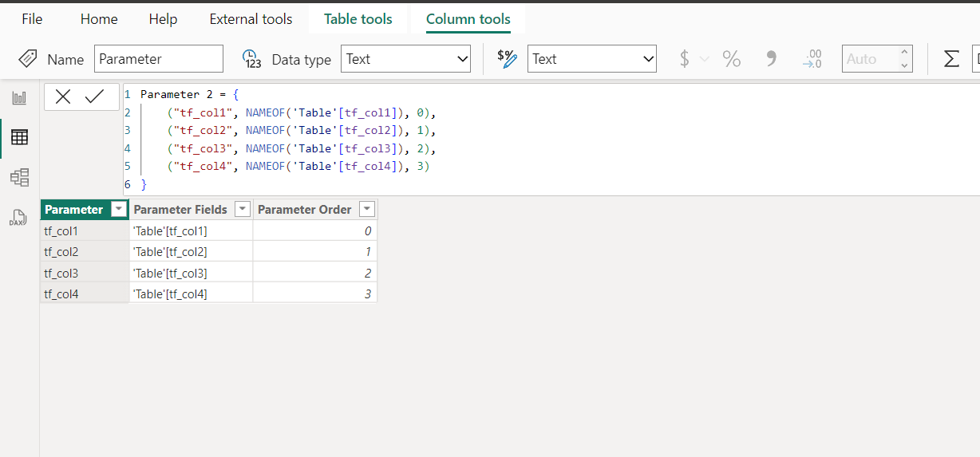Click the Parameter Order value 1 cell
This screenshot has height=457, width=980.
[x=315, y=252]
